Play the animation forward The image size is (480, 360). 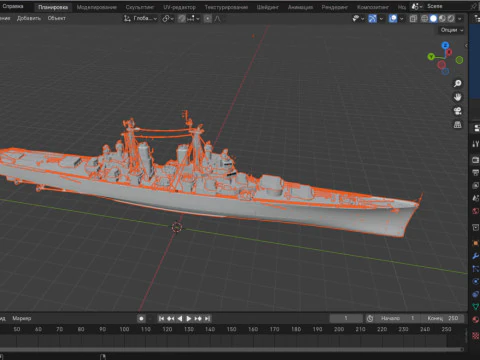189,319
